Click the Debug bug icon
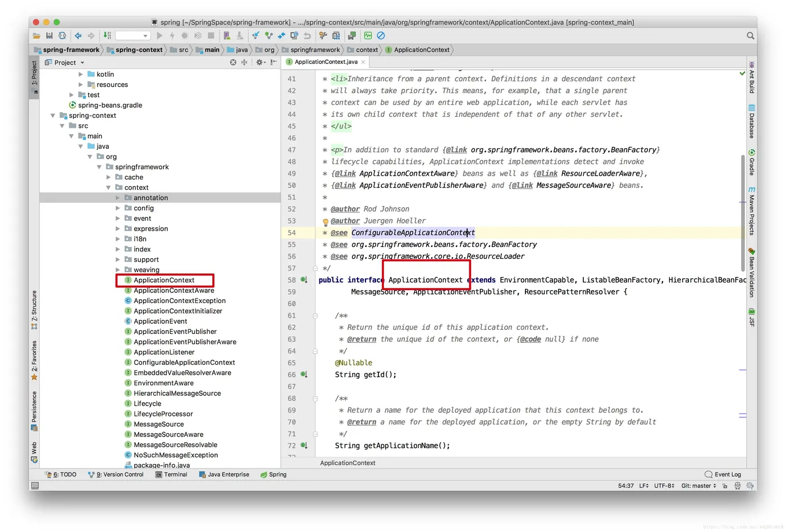 coord(185,35)
